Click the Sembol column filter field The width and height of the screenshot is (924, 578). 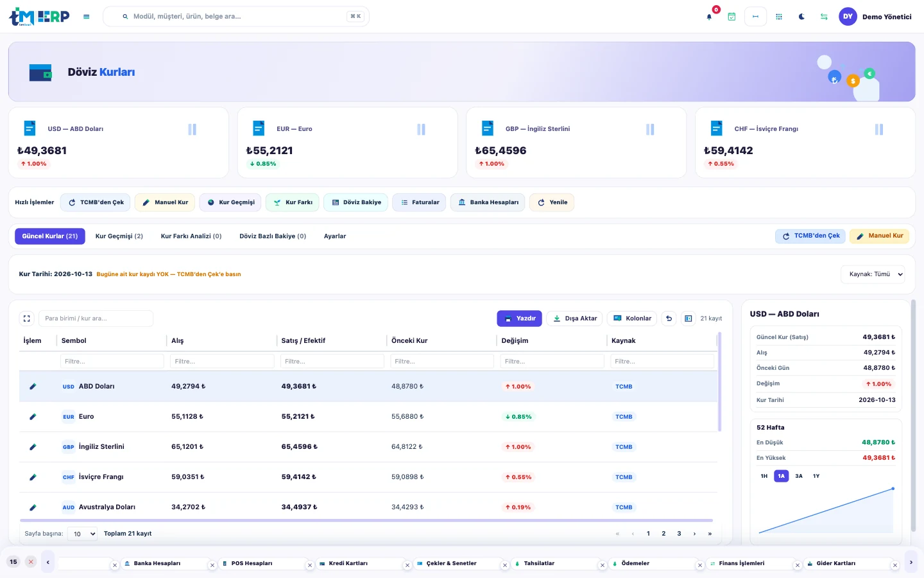(x=112, y=362)
